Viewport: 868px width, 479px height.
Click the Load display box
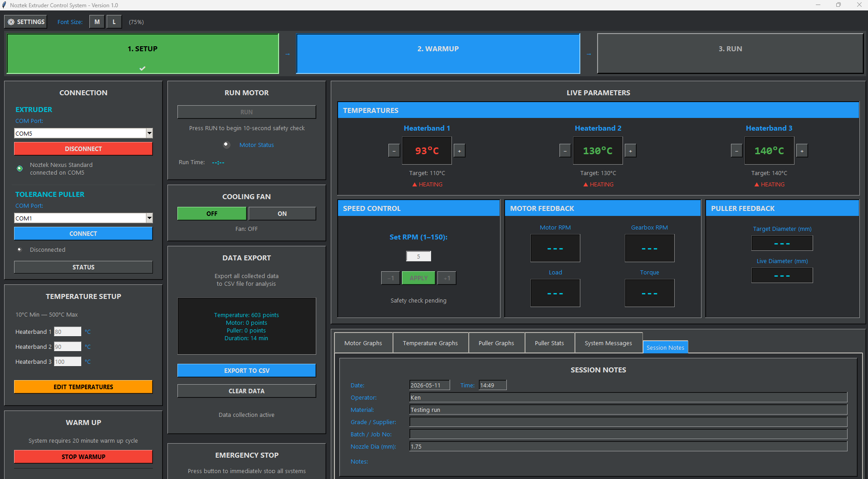[555, 293]
